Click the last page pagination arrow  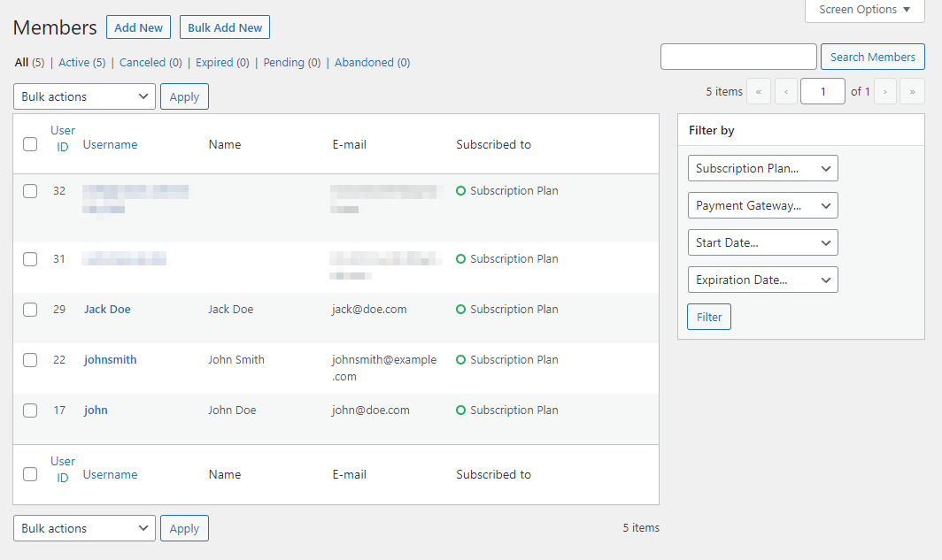point(912,92)
